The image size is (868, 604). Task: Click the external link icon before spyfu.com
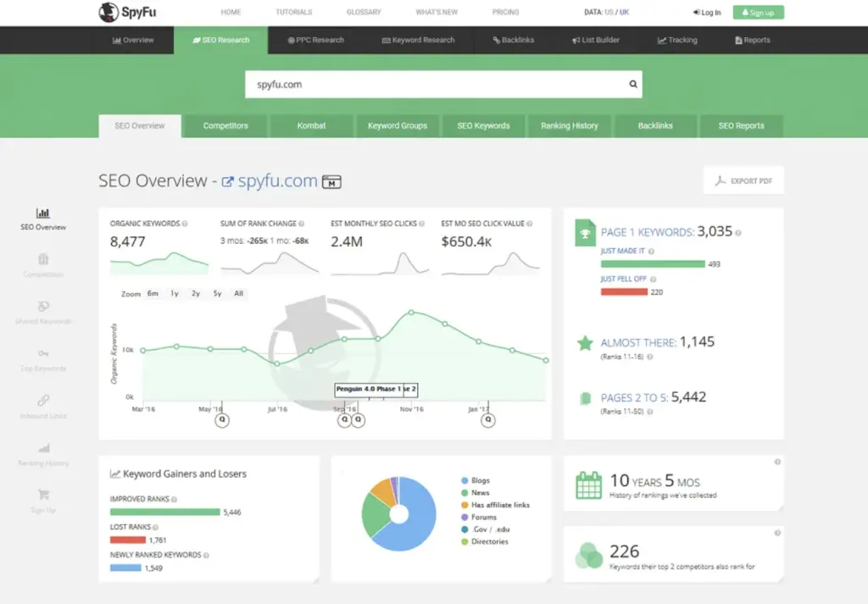pos(227,181)
